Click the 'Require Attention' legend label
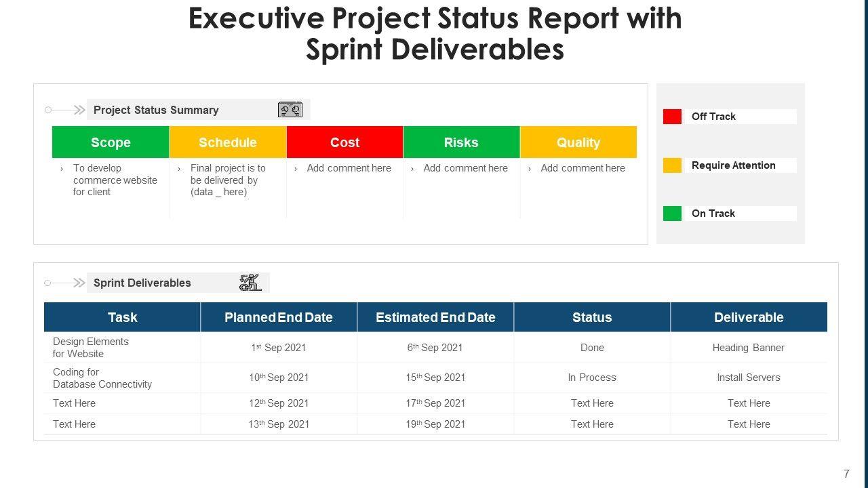The width and height of the screenshot is (868, 488). click(x=734, y=165)
